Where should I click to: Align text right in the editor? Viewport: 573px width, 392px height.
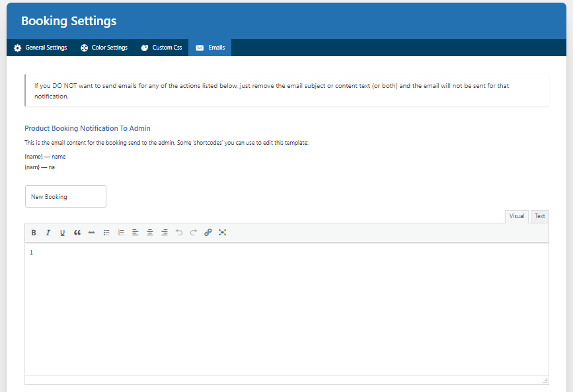(x=165, y=233)
